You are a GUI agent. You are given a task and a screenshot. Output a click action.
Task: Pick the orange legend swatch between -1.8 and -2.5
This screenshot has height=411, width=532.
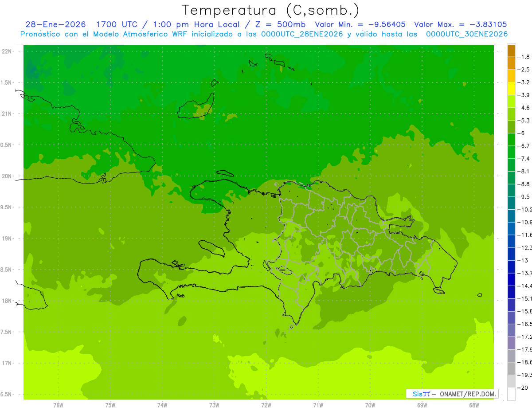tap(511, 63)
